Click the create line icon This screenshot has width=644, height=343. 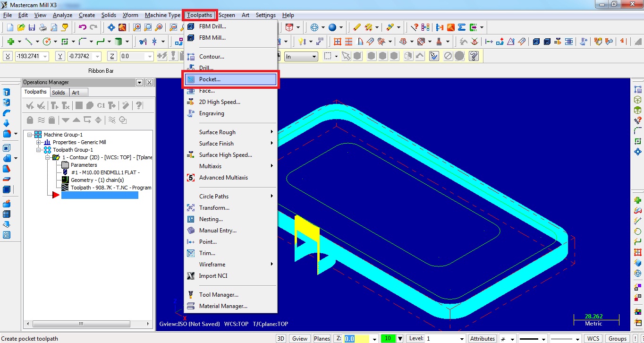(x=28, y=42)
